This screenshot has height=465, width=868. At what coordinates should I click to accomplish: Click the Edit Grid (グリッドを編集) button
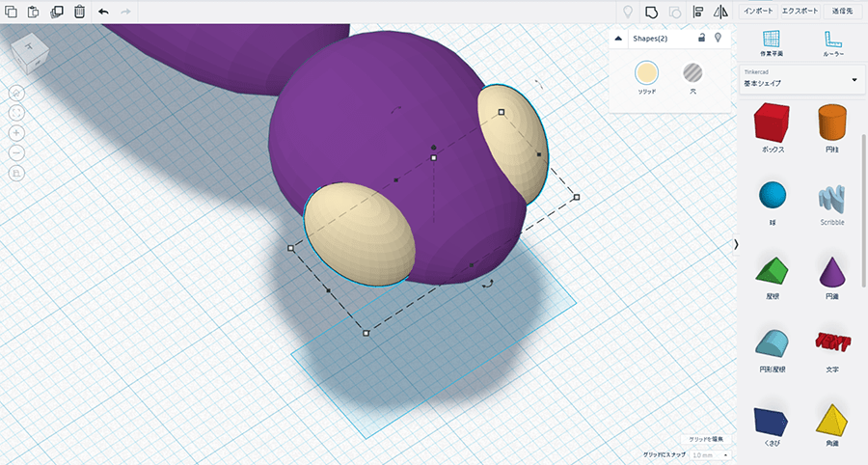pos(706,439)
